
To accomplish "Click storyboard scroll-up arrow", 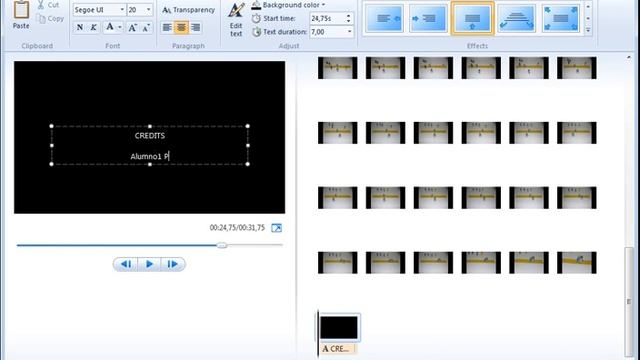I will (629, 58).
